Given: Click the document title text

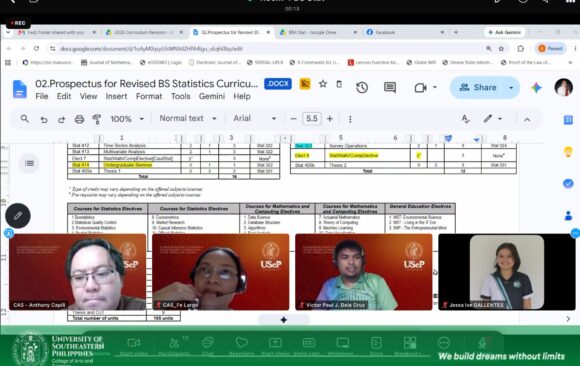Looking at the screenshot, I should point(146,84).
